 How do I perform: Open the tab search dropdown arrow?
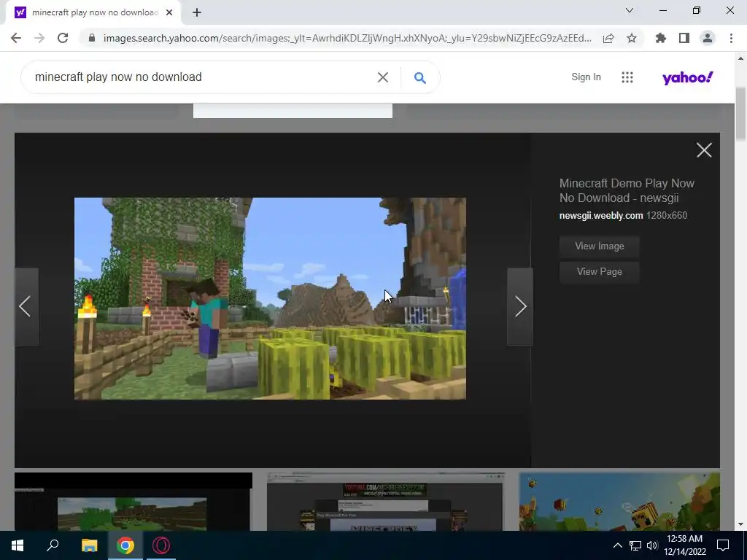(630, 10)
